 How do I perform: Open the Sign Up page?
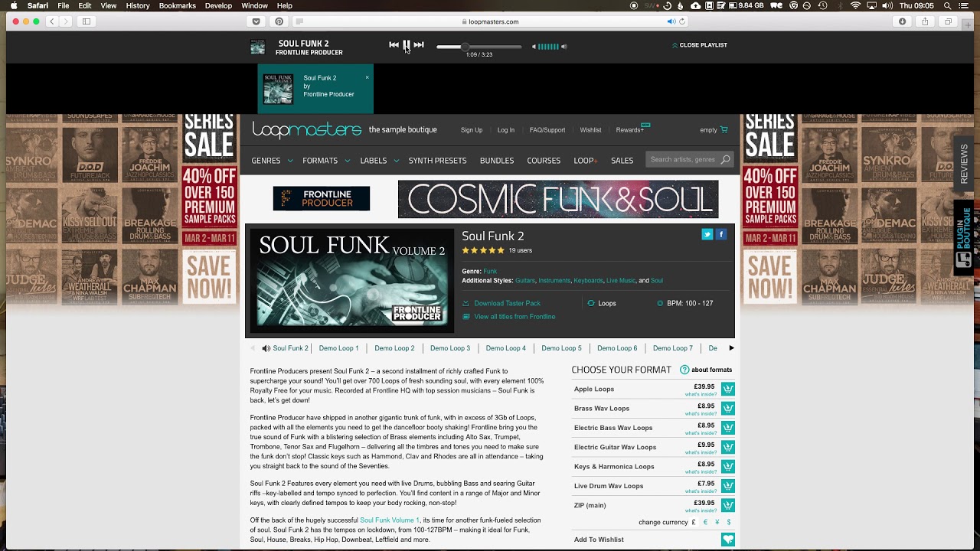point(472,130)
